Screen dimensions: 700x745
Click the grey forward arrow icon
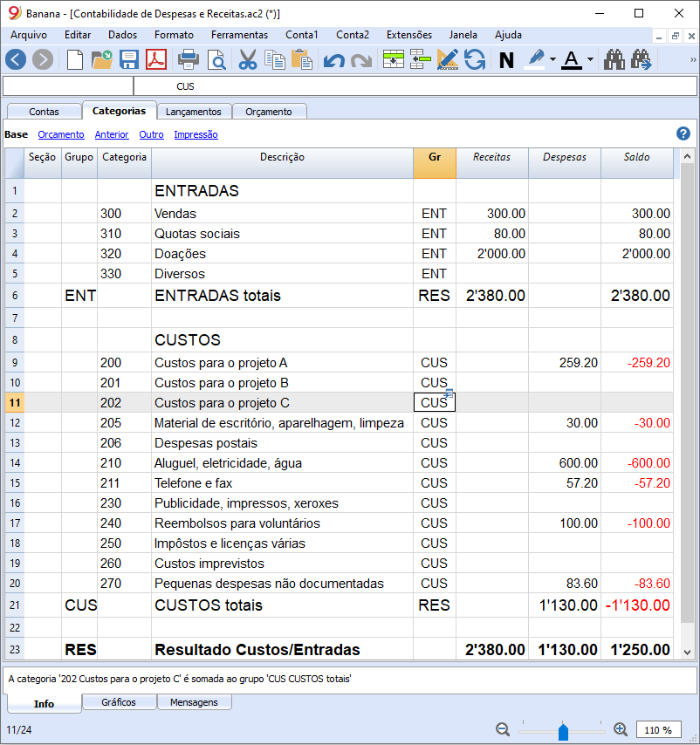coord(43,60)
